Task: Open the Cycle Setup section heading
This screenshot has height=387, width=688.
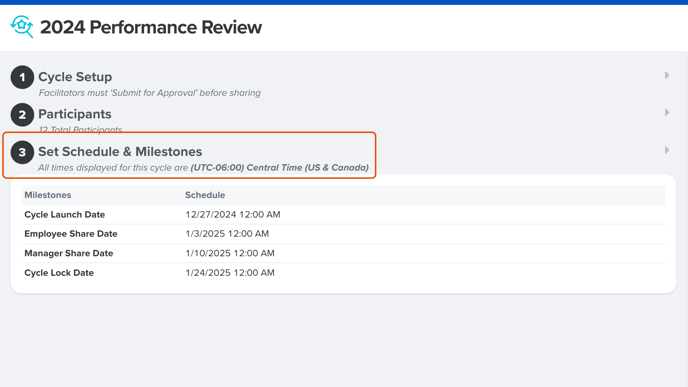Action: tap(75, 77)
